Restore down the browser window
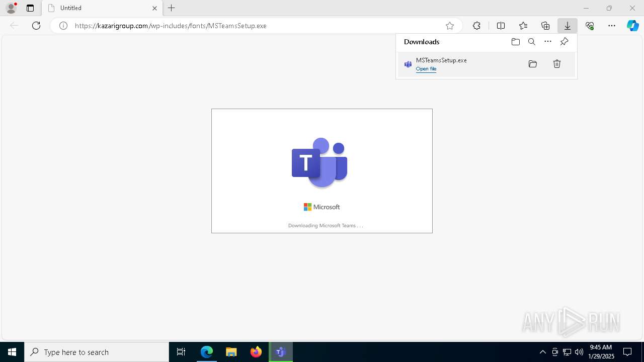The width and height of the screenshot is (644, 362). (x=609, y=8)
